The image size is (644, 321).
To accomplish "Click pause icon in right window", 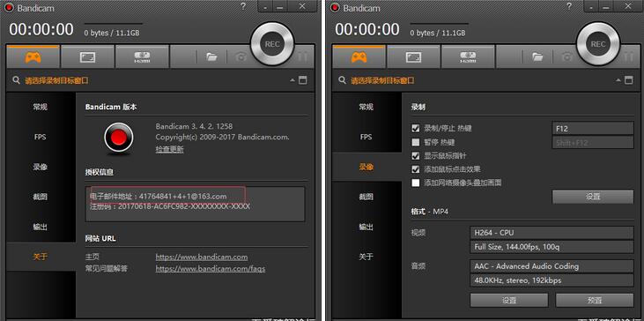I will pyautogui.click(x=628, y=57).
